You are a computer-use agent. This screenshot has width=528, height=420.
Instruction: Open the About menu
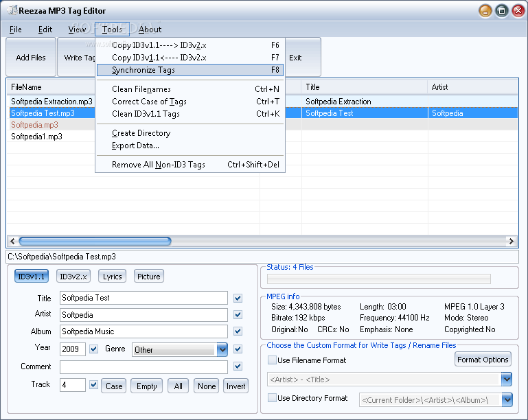click(x=150, y=30)
